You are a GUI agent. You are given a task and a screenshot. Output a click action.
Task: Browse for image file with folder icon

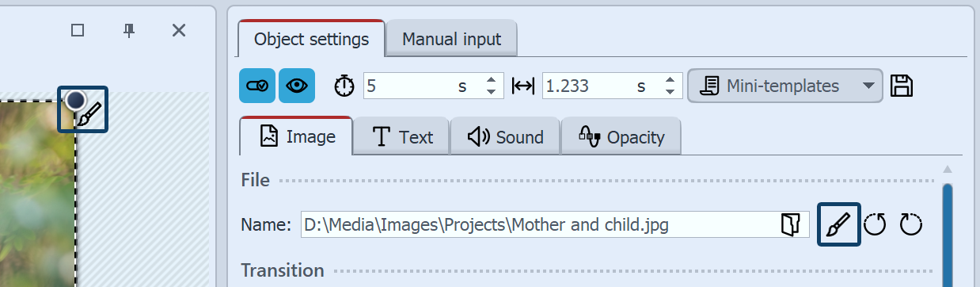[x=789, y=225]
